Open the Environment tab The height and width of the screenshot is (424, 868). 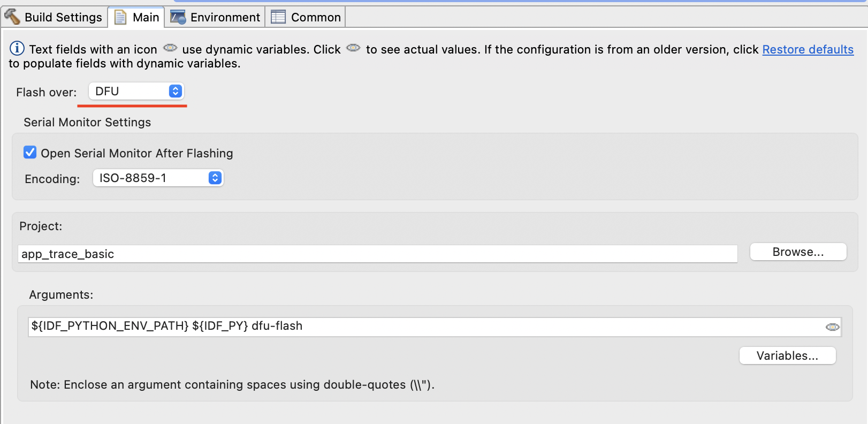[x=225, y=18]
